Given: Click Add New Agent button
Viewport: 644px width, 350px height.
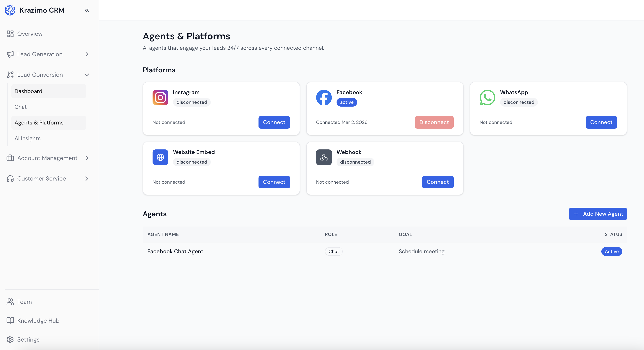Looking at the screenshot, I should point(597,214).
